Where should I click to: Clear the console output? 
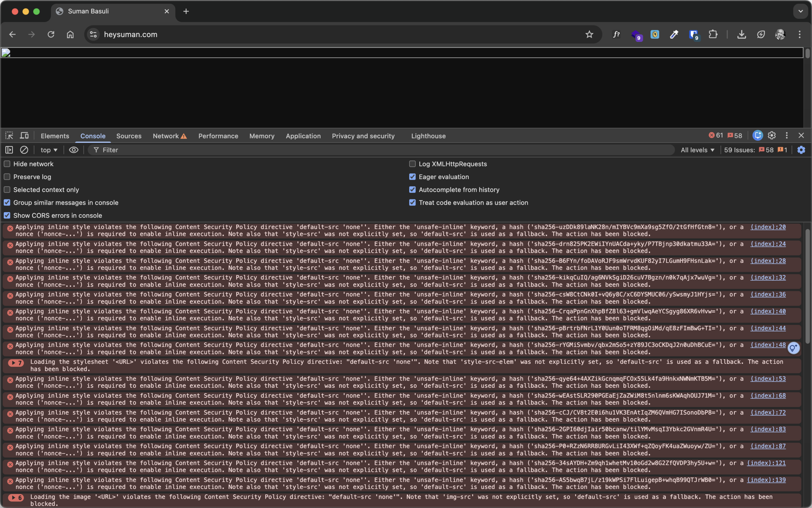pyautogui.click(x=24, y=150)
